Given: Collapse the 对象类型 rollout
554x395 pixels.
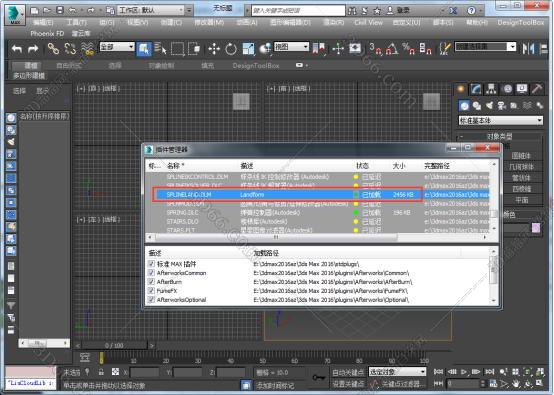Looking at the screenshot, I should click(x=500, y=136).
